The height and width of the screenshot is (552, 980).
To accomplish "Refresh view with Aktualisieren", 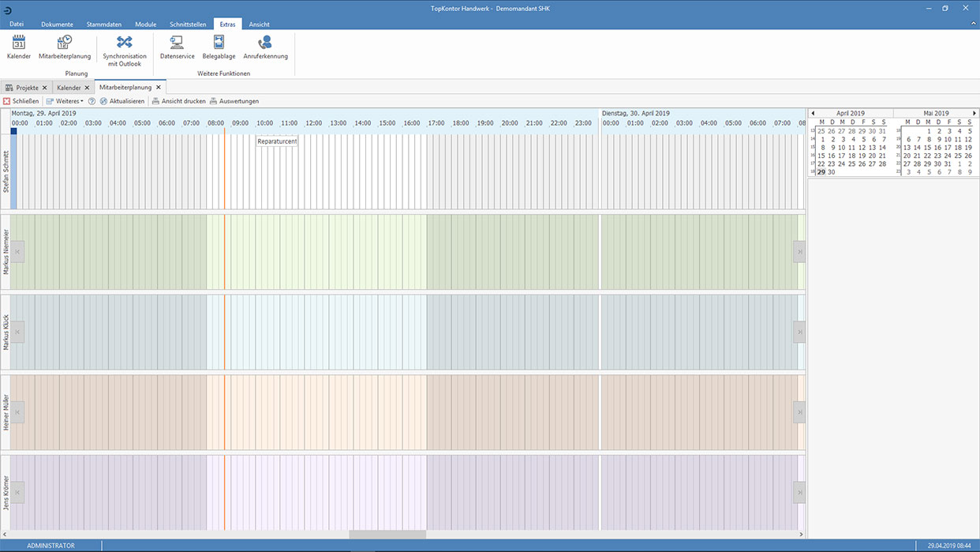I will (x=122, y=101).
